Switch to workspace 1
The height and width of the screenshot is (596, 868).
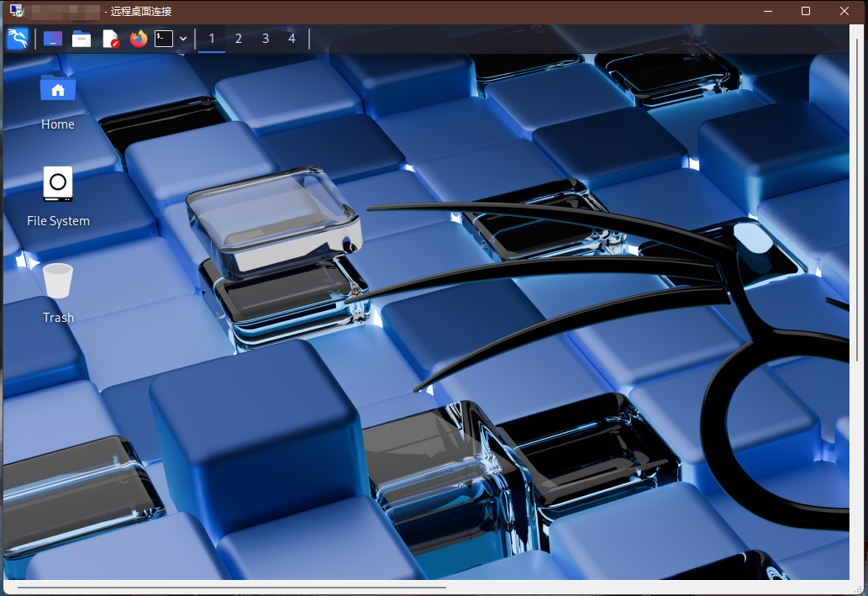[x=212, y=39]
